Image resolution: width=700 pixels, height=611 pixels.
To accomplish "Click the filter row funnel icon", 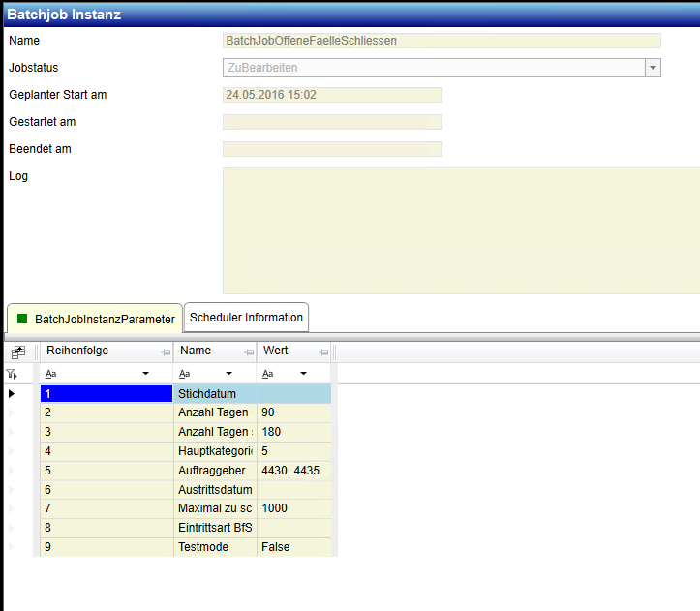I will point(12,374).
